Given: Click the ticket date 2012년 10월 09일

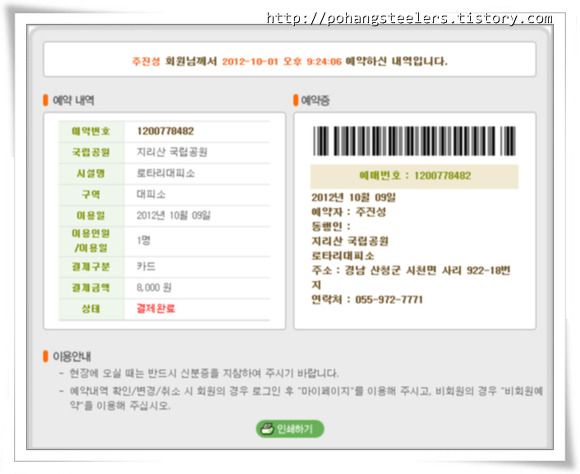Looking at the screenshot, I should [354, 197].
